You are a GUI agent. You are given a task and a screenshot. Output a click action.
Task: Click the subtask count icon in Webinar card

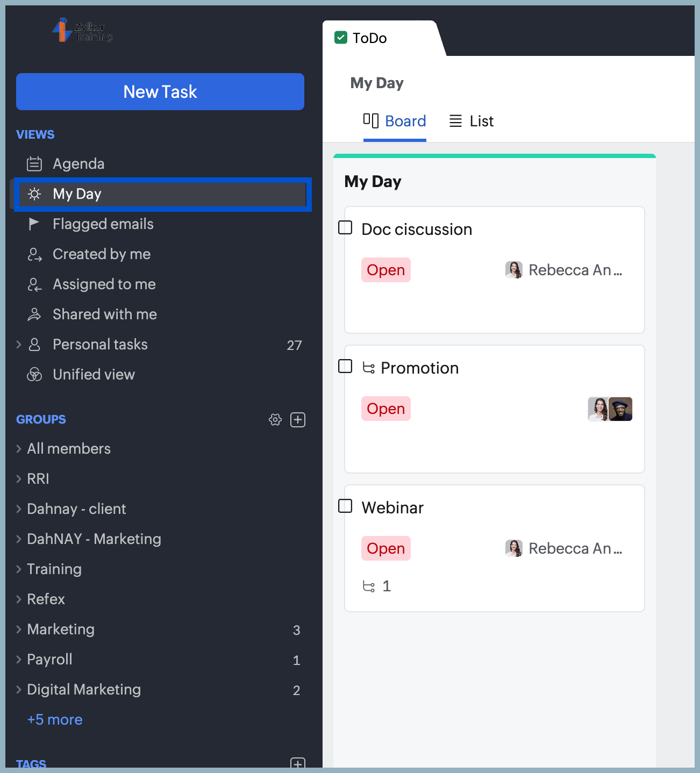[369, 586]
